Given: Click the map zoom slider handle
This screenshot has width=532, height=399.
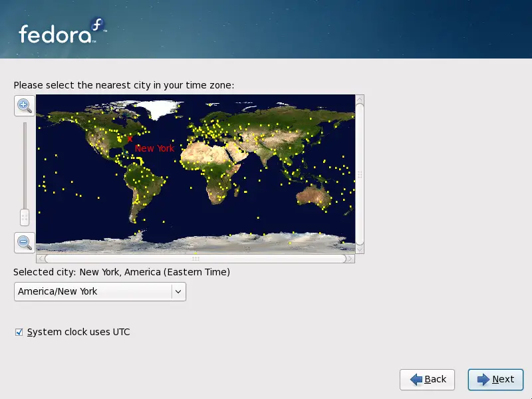Looking at the screenshot, I should [x=24, y=216].
